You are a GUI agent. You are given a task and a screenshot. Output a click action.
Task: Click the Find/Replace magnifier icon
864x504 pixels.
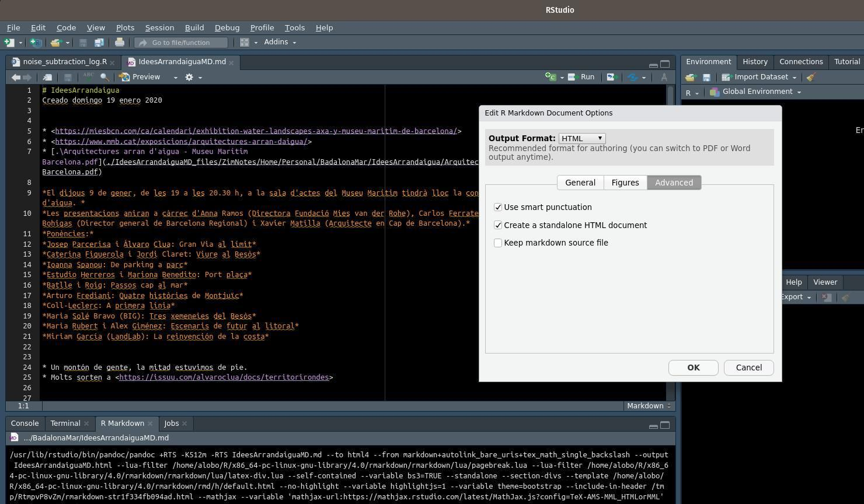click(x=104, y=77)
